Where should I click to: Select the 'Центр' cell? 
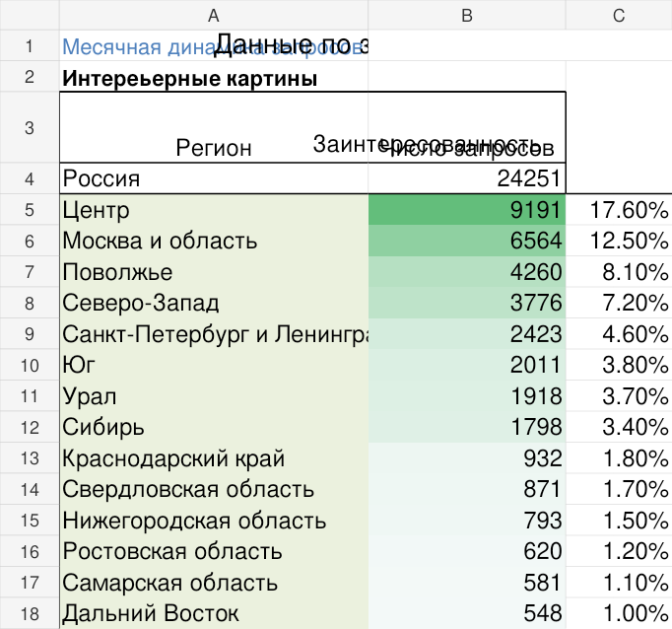(214, 209)
